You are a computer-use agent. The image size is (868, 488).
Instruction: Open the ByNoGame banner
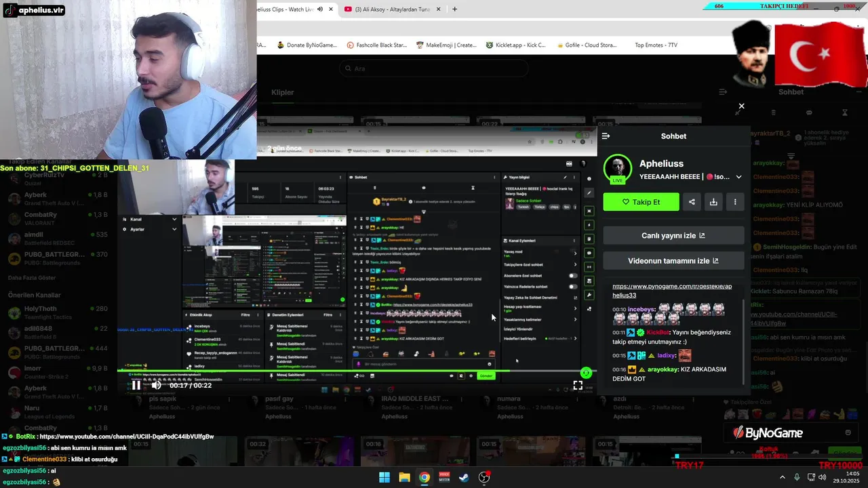(x=768, y=432)
